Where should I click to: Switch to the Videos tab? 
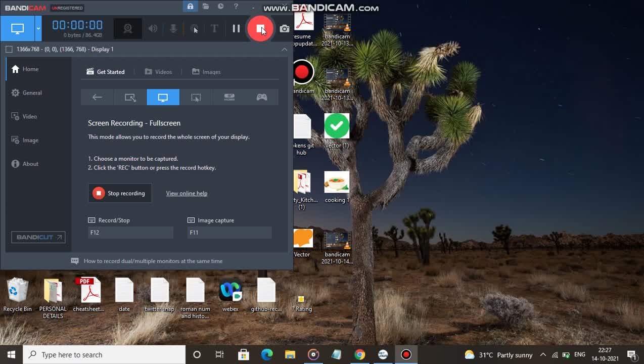coord(158,72)
